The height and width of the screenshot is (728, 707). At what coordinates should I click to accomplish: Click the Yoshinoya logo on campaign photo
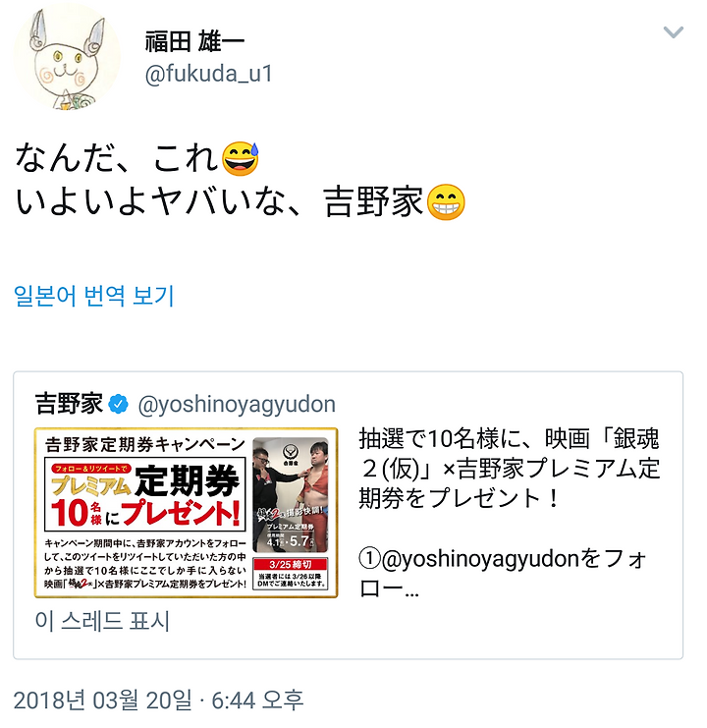(x=291, y=454)
